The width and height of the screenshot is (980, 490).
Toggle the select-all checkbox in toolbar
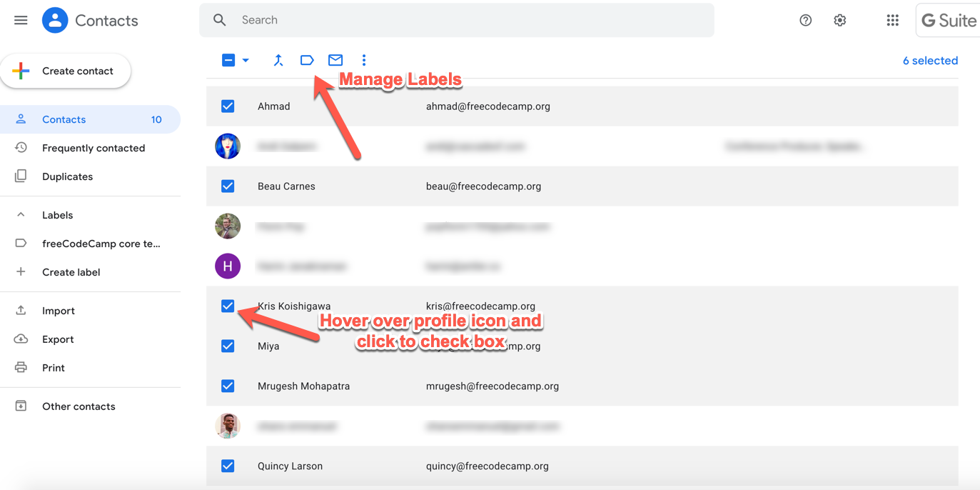[228, 61]
